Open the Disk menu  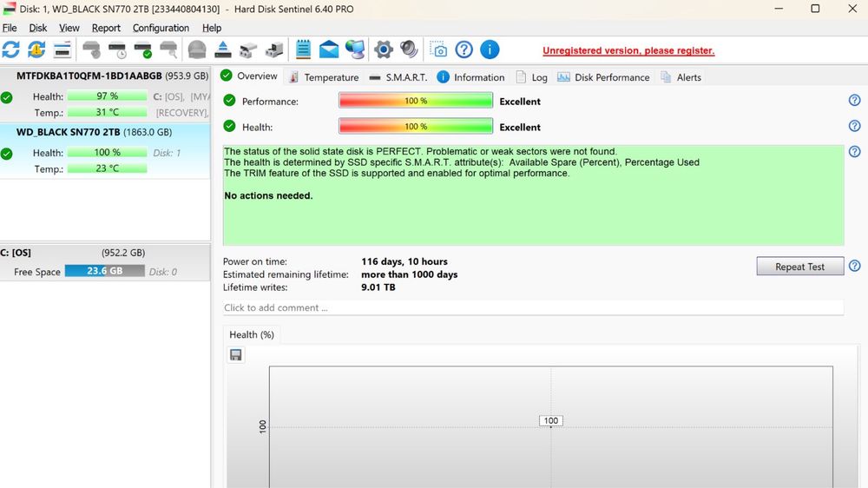(37, 28)
